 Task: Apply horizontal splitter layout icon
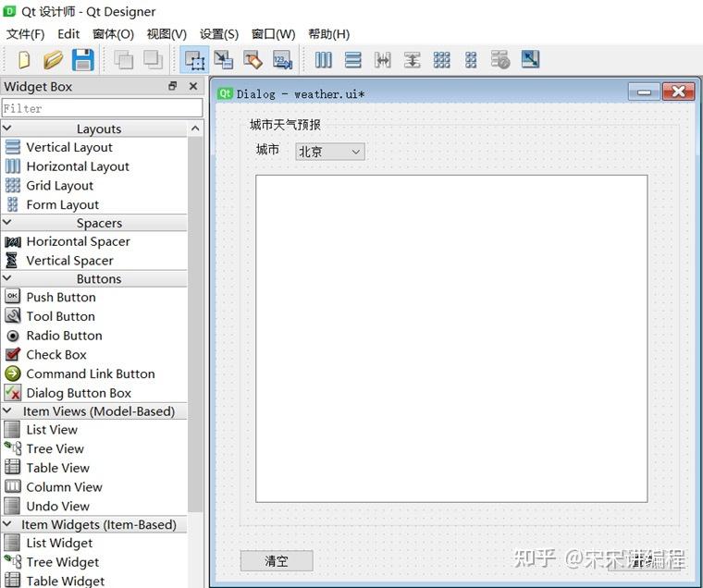(382, 59)
